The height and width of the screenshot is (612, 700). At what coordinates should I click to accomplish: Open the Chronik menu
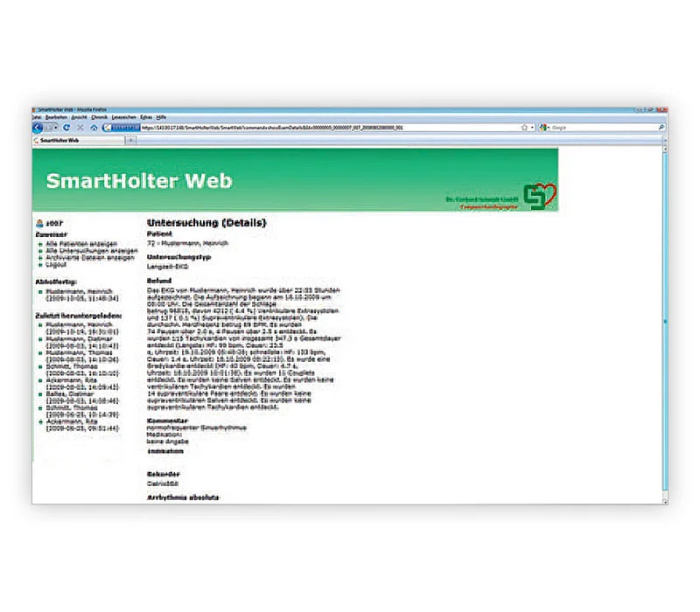pyautogui.click(x=99, y=117)
